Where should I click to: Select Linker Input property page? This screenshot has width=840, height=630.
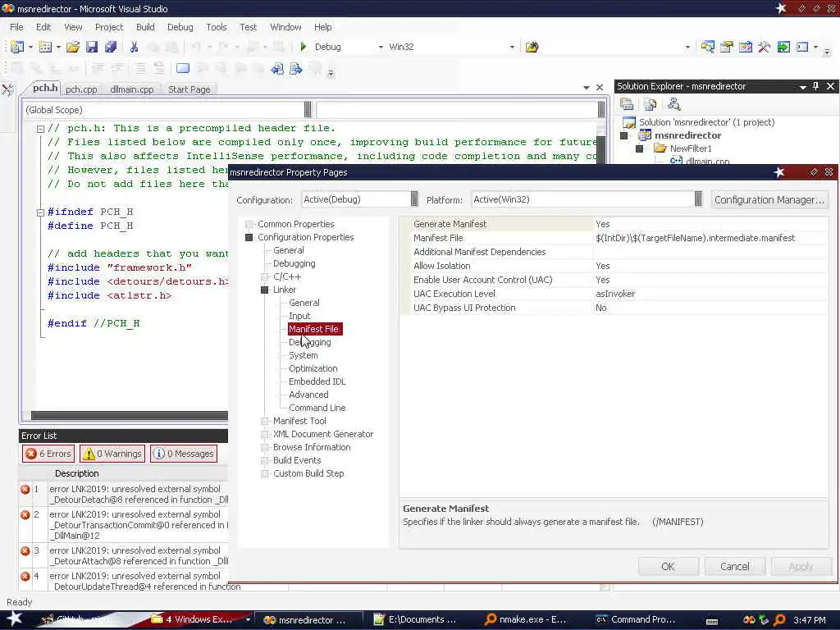(x=299, y=316)
